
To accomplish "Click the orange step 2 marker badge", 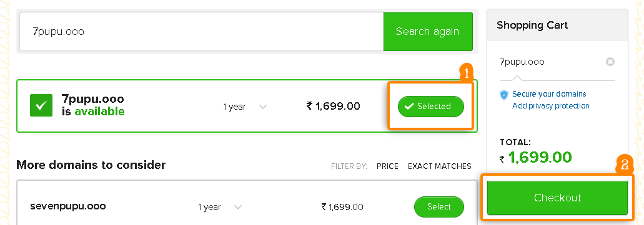I will 624,165.
